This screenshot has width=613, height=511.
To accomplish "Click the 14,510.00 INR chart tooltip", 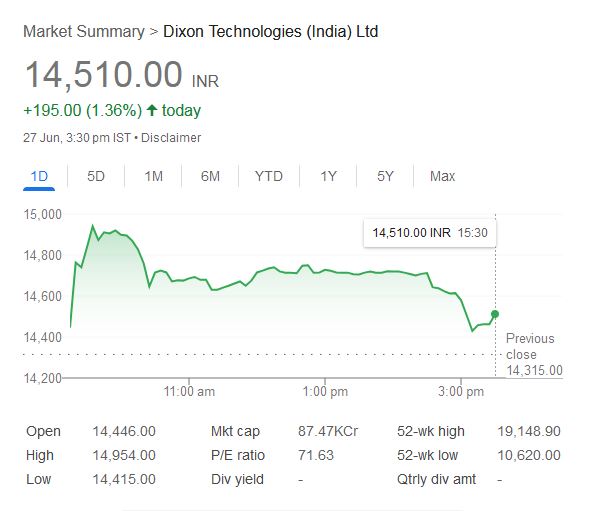I will [430, 233].
